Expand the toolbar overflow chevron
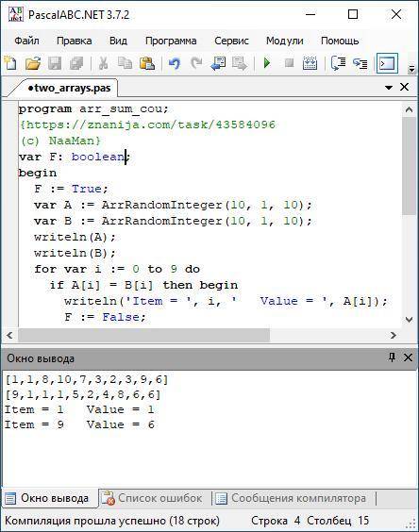Image resolution: width=419 pixels, height=532 pixels. click(411, 69)
